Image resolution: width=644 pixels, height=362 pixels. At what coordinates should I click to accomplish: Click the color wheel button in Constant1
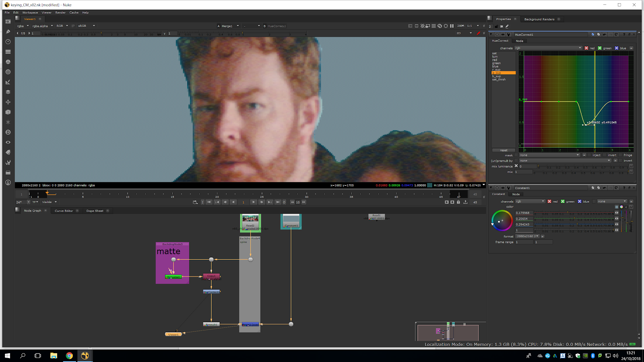tap(621, 207)
